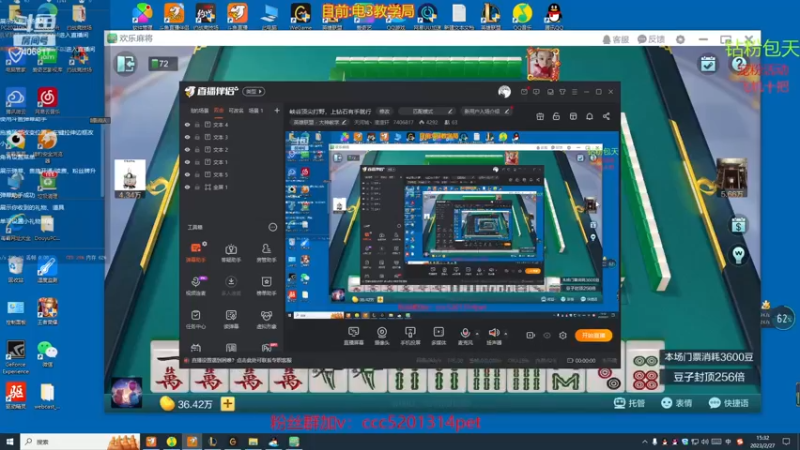The width and height of the screenshot is (800, 450).
Task: Open the download tool icon
Action: click(x=231, y=286)
